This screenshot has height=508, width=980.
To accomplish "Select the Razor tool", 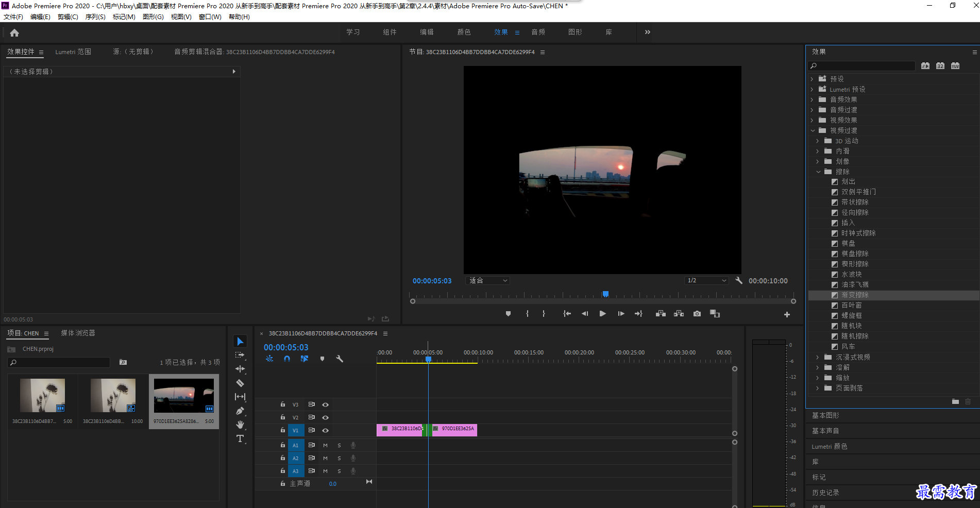I will 240,383.
